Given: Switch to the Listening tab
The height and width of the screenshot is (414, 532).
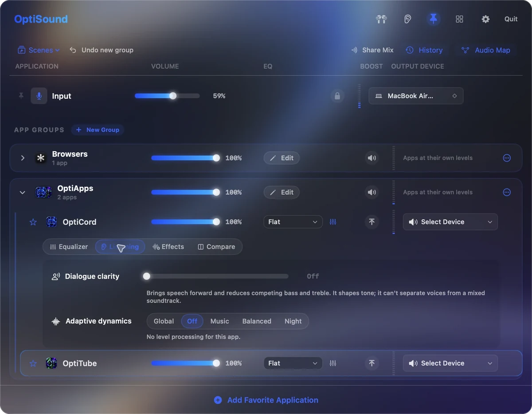Looking at the screenshot, I should (x=120, y=247).
